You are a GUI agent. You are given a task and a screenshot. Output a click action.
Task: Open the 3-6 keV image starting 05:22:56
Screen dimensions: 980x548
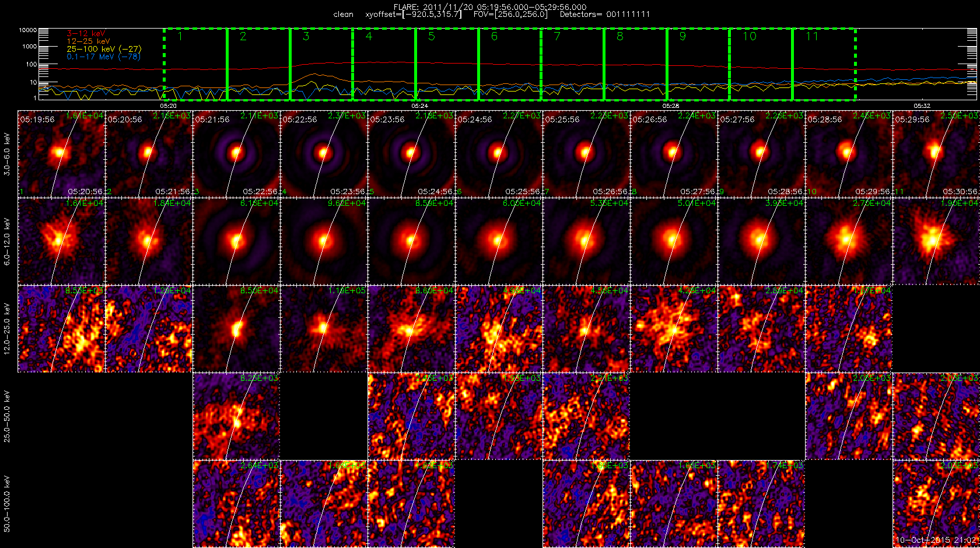click(324, 154)
